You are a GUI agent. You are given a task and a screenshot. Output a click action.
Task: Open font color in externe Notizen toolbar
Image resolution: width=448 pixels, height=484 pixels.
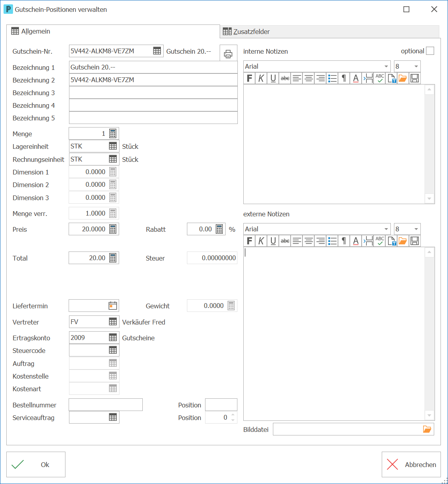(356, 241)
